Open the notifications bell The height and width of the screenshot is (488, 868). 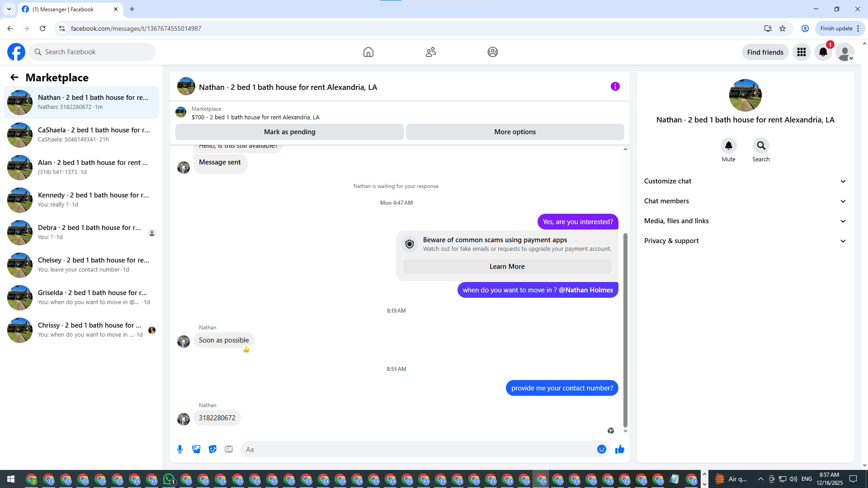point(823,52)
